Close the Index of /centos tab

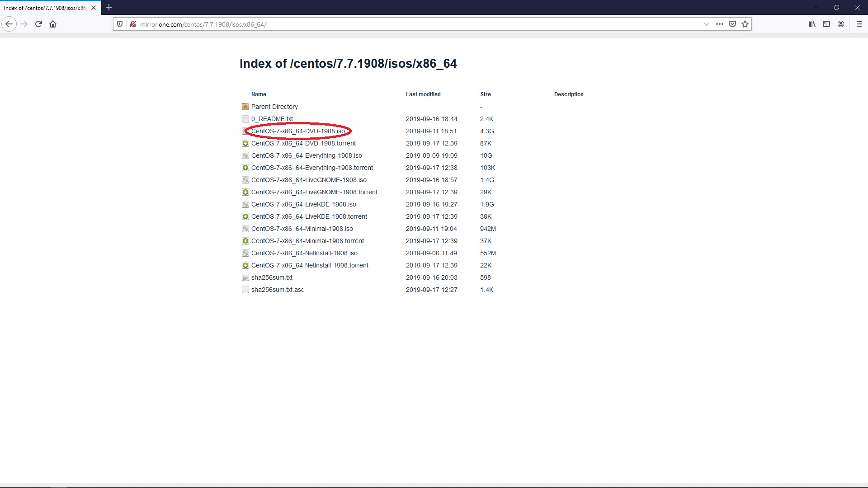[x=94, y=8]
